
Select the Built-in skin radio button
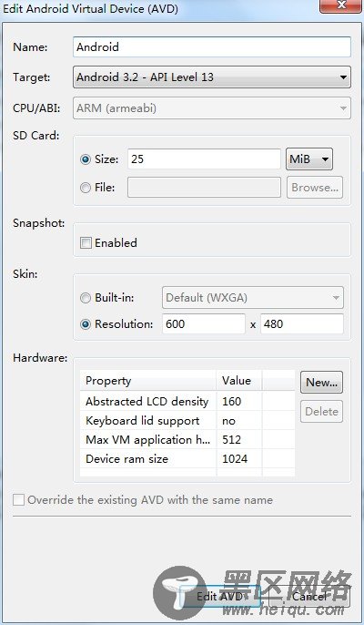(86, 298)
